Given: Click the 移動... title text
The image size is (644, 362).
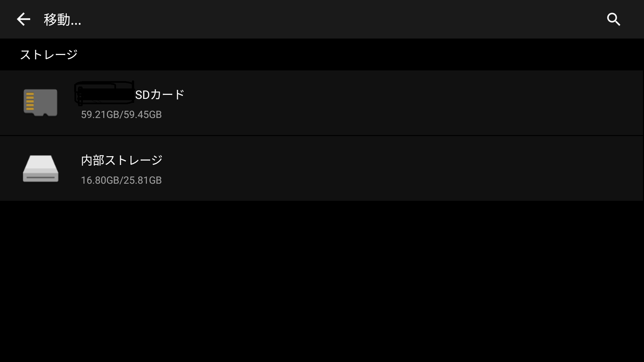Looking at the screenshot, I should click(62, 20).
